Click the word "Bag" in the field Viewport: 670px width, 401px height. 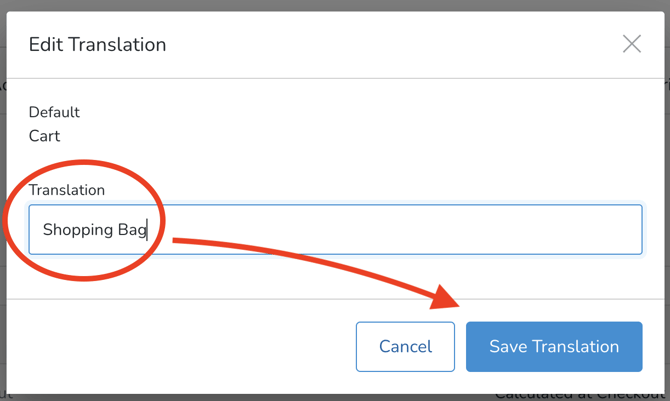coord(132,230)
